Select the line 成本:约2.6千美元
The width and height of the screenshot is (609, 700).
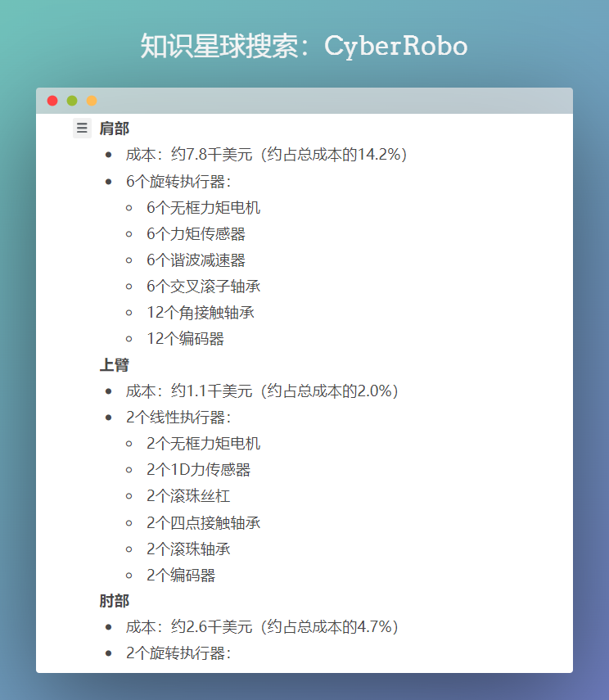[x=262, y=627]
